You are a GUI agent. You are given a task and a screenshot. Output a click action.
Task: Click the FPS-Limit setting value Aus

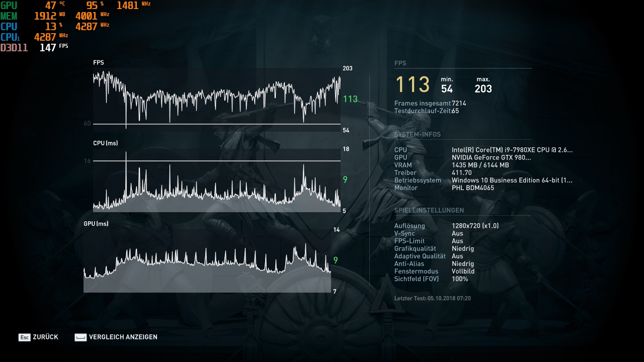(457, 241)
